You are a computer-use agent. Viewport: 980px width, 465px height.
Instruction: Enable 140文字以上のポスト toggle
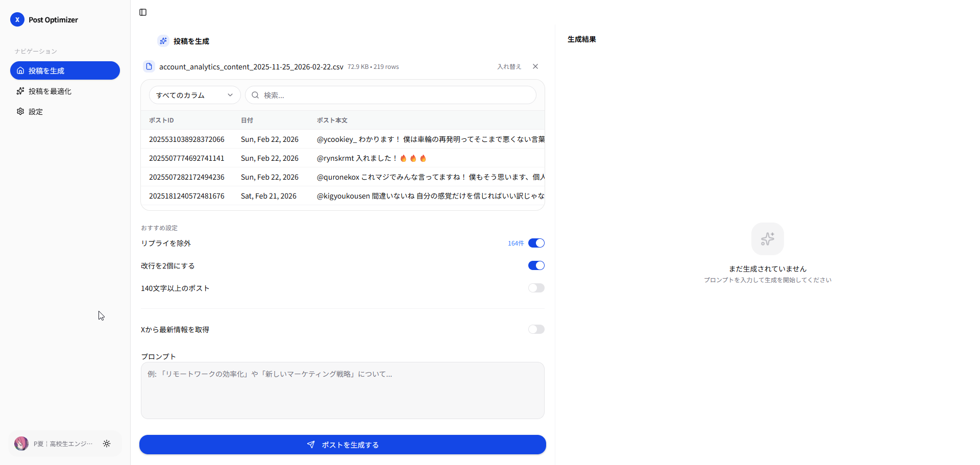point(536,288)
